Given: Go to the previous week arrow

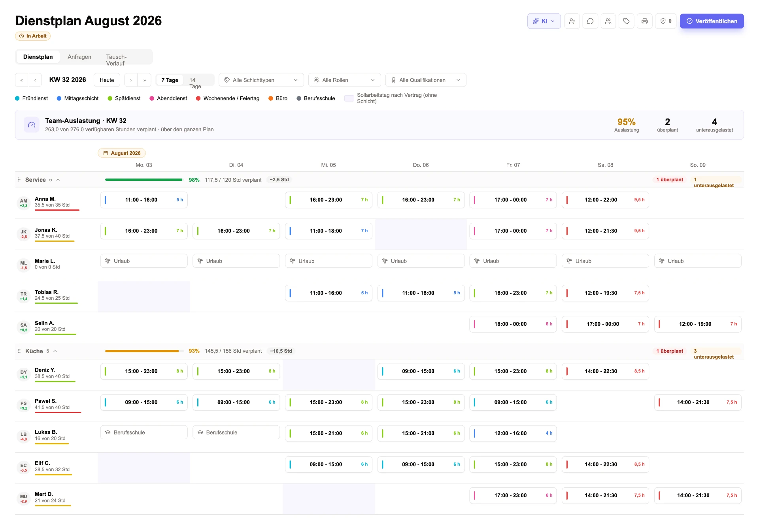Looking at the screenshot, I should point(35,80).
